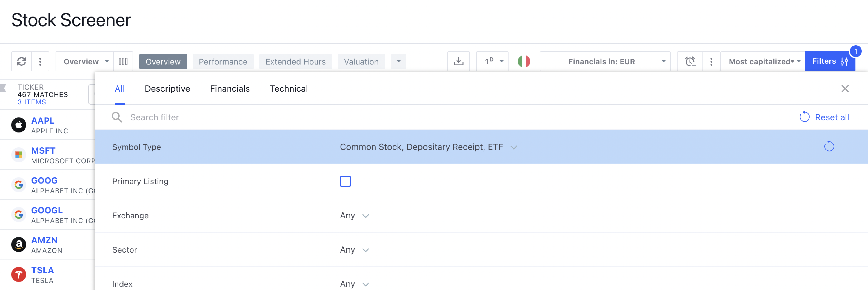Close the filters panel

pos(845,89)
